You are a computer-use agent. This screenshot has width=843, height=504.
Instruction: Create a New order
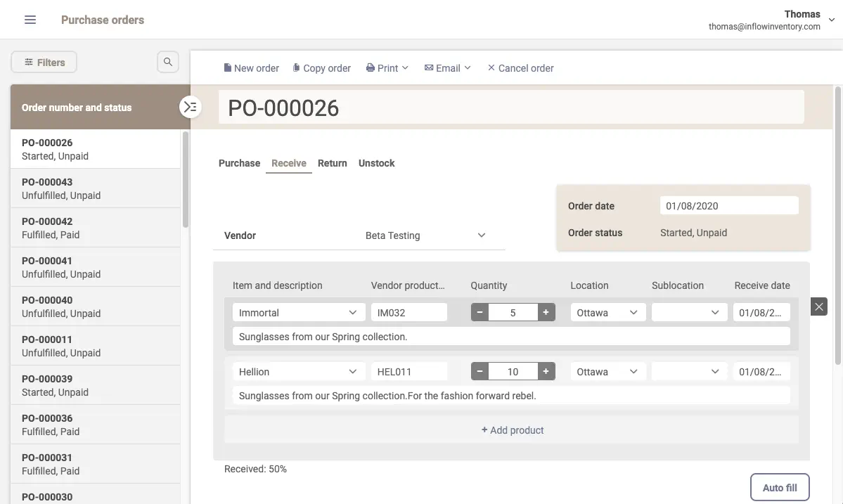click(x=251, y=67)
